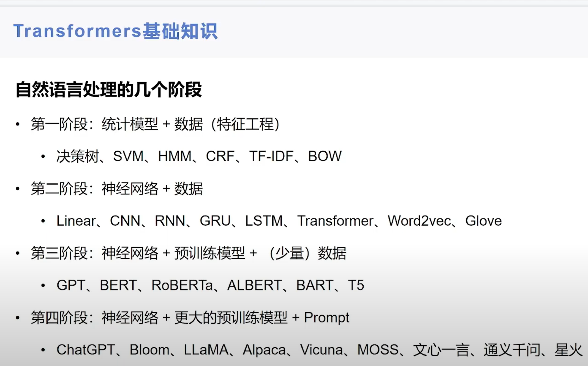Viewport: 588px width, 366px height.
Task: Select the term 'CNN'
Action: point(125,221)
